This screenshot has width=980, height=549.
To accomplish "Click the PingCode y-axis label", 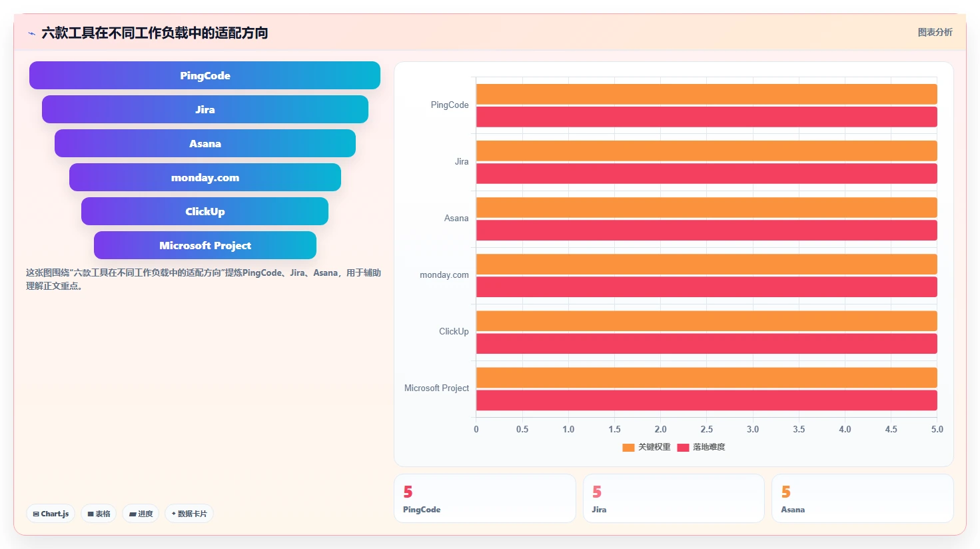I will tap(450, 105).
